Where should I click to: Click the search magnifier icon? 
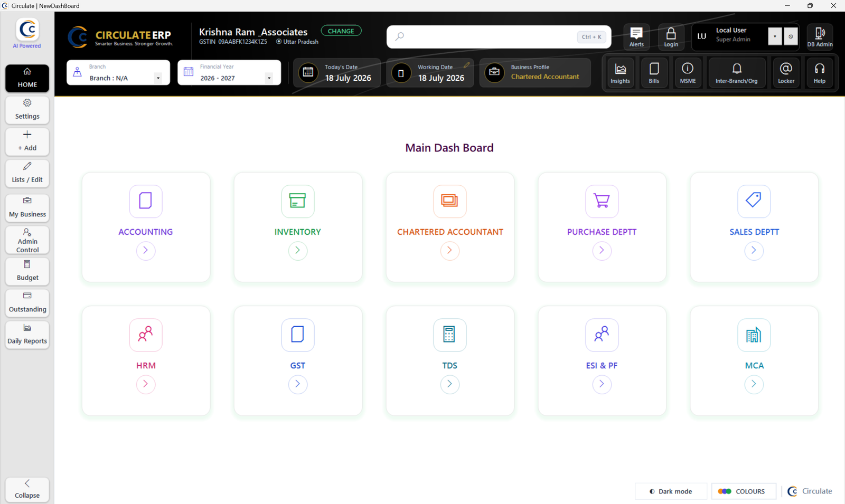point(400,37)
